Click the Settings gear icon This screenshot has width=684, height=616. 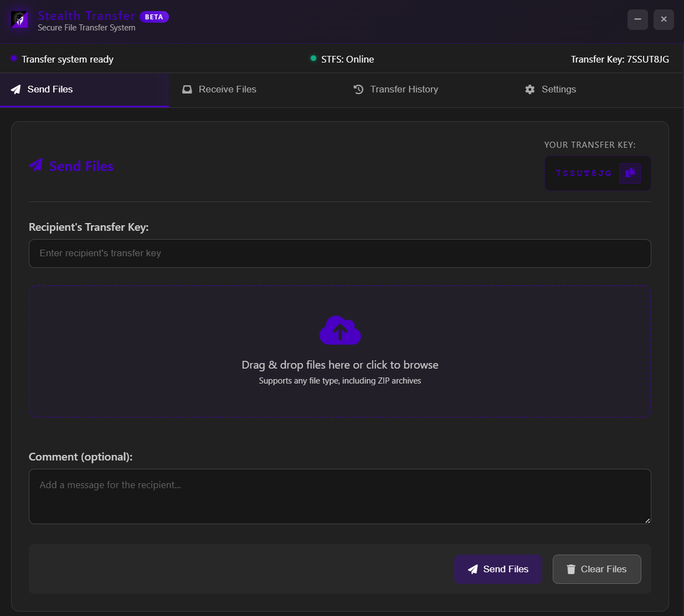tap(530, 90)
